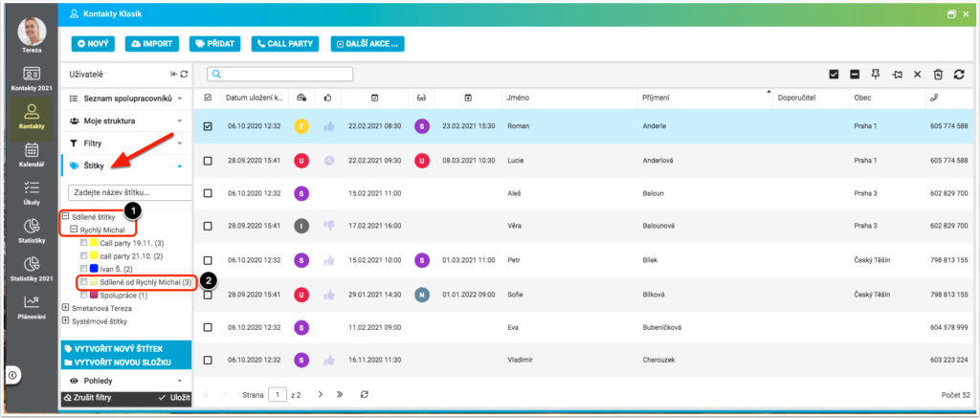The image size is (980, 418).
Task: Expand the Pohledy section
Action: pyautogui.click(x=125, y=381)
